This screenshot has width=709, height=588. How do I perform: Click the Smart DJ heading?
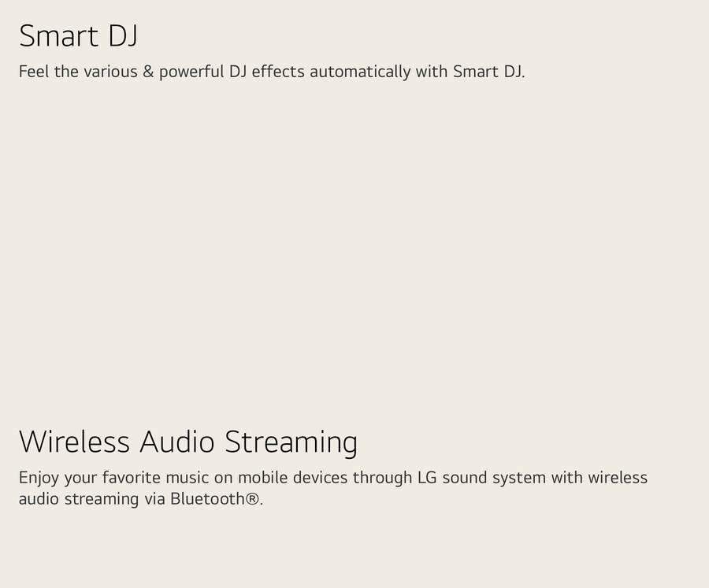(78, 36)
